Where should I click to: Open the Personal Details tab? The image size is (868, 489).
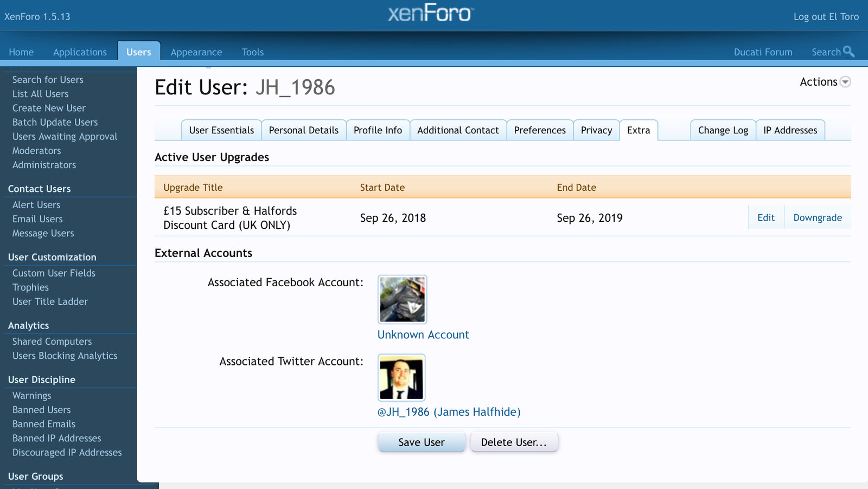303,130
